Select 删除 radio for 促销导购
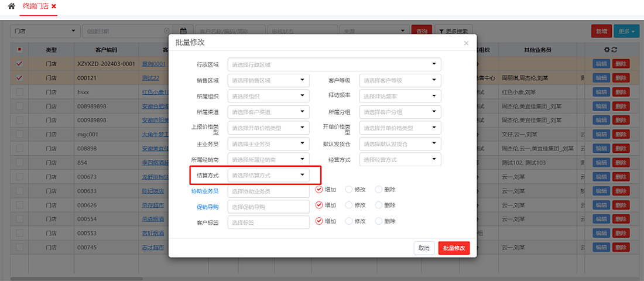The height and width of the screenshot is (281, 644). tap(378, 205)
